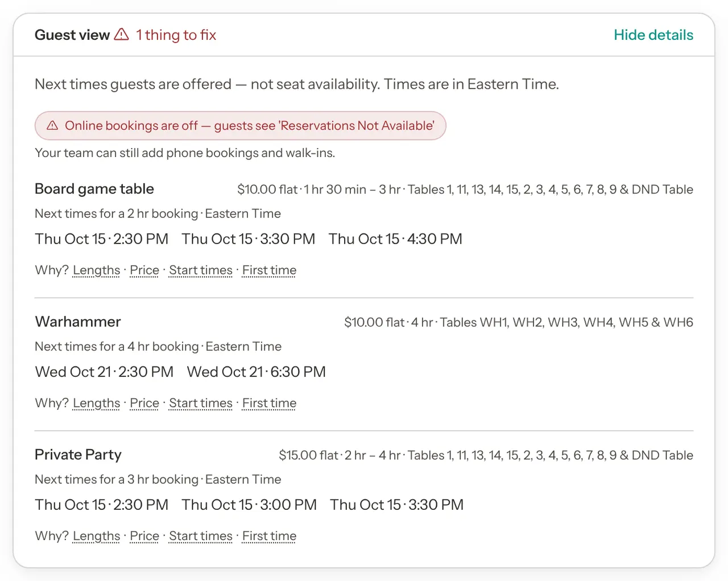Screen dimensions: 728x581
Task: Open Price explanation for Board game table
Action: tap(144, 270)
